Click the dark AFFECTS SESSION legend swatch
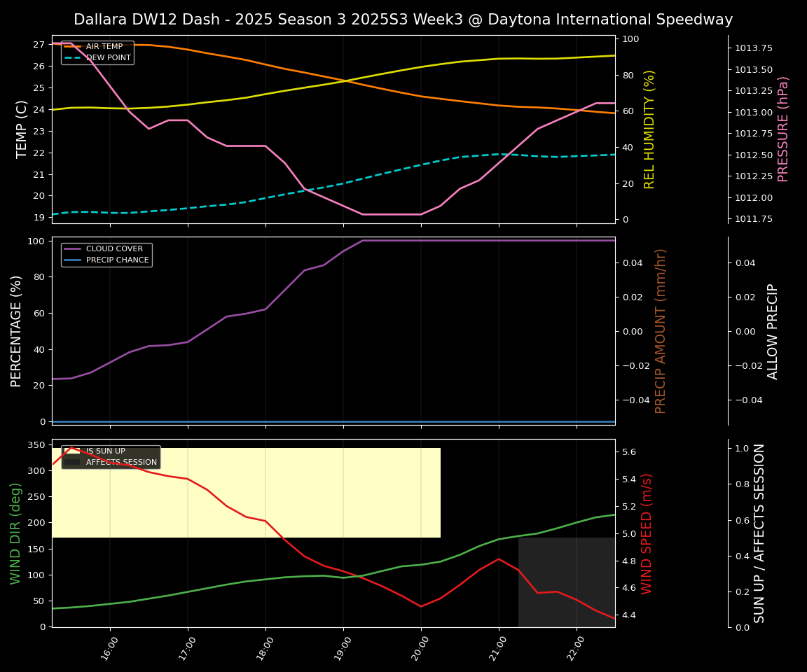Image resolution: width=807 pixels, height=672 pixels. click(73, 462)
